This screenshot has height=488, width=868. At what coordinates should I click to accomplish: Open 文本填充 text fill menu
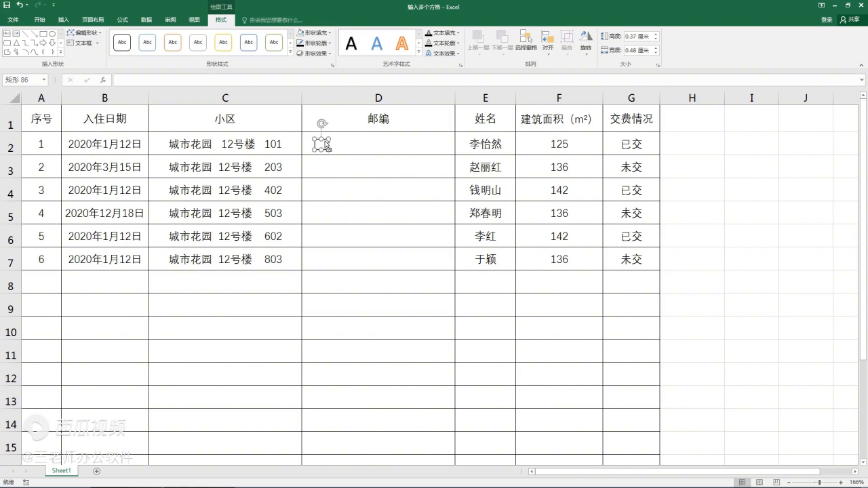(x=443, y=33)
